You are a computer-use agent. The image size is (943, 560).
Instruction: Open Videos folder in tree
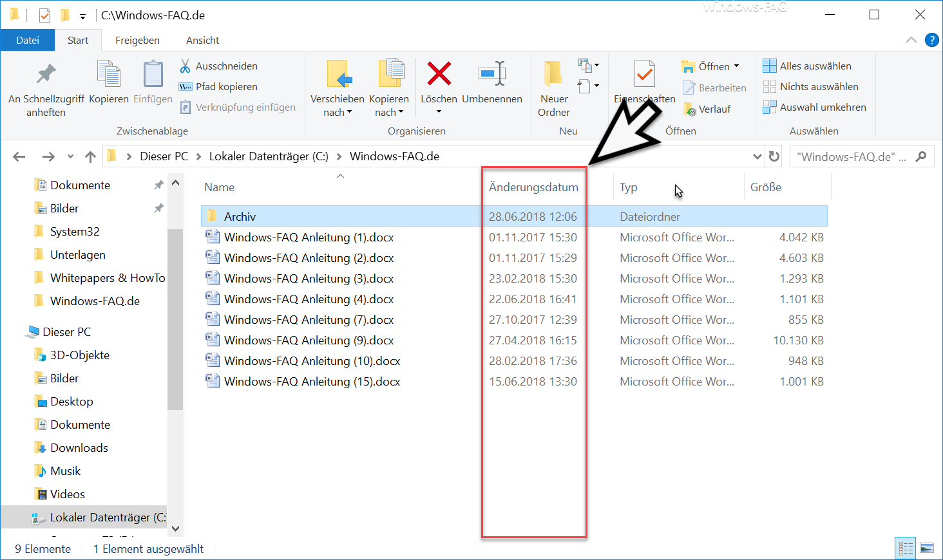(67, 494)
